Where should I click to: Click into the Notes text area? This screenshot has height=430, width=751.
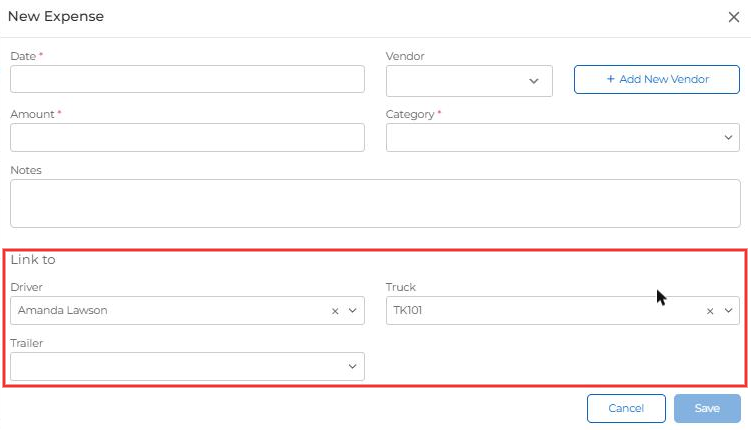[x=375, y=204]
